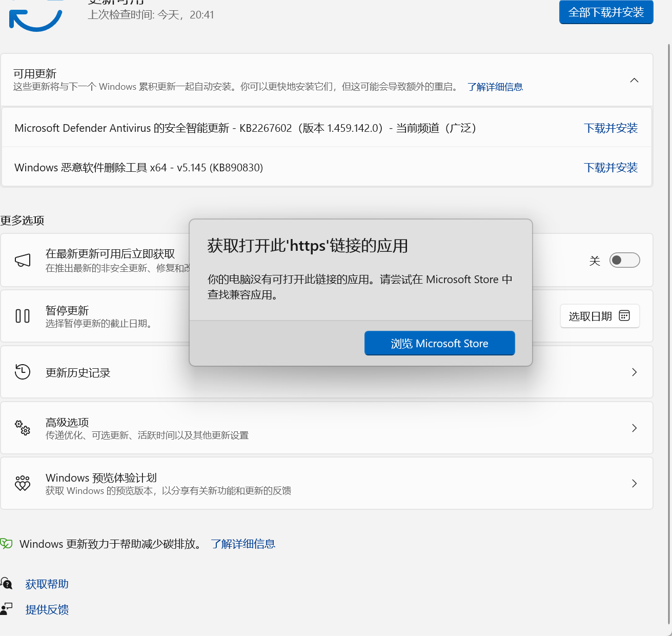Click the pause icon beside 暂停更新
This screenshot has width=672, height=636.
[x=23, y=316]
